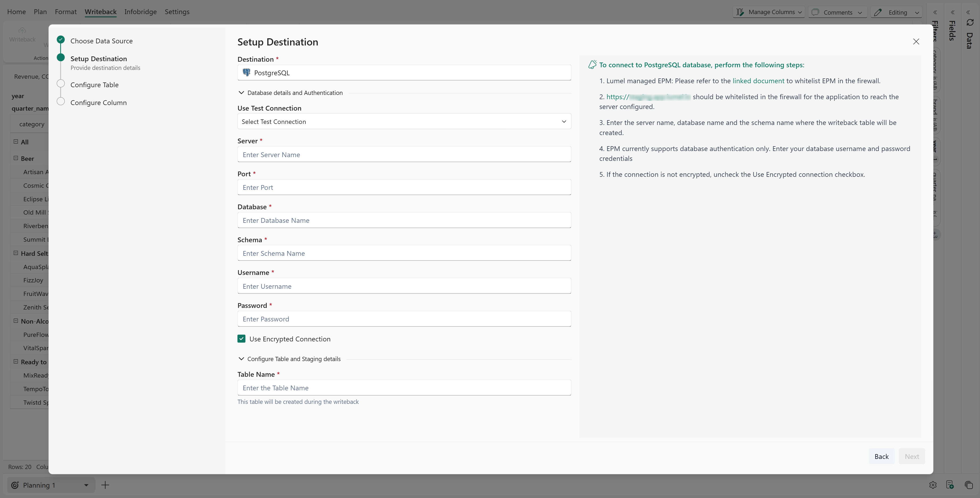Screen dimensions: 980x498
Task: Click the PostgreSQL elephant icon in Destination
Action: pyautogui.click(x=247, y=72)
